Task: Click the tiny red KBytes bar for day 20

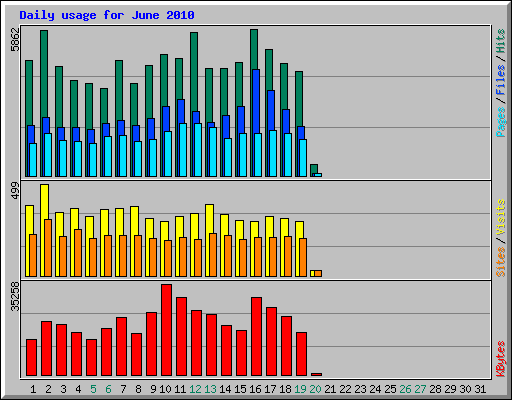Action: (317, 374)
